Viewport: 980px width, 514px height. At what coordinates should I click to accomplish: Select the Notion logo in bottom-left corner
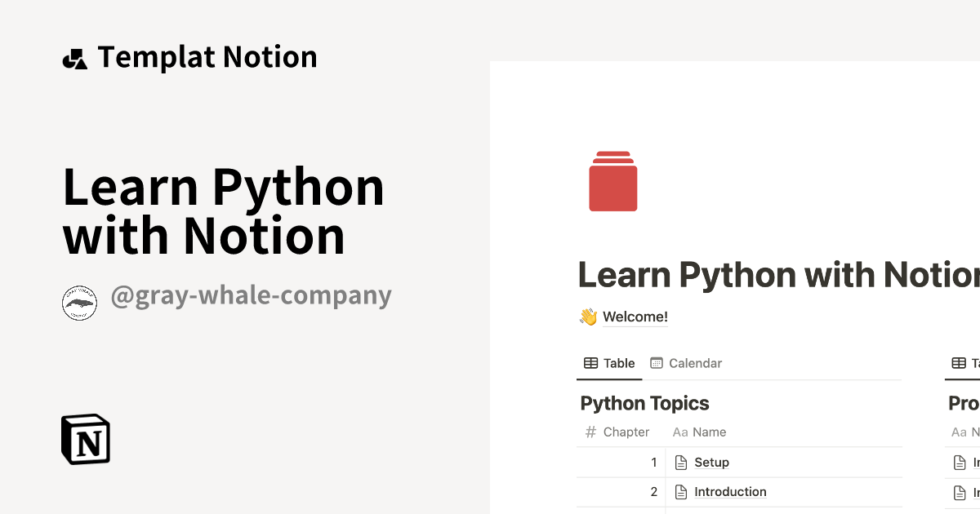85,439
